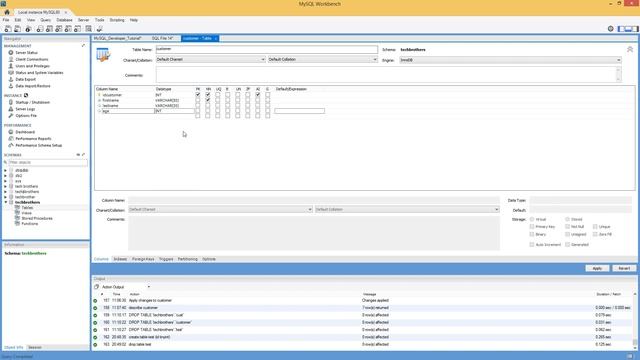Screen dimensions: 640x360
Task: Open Startup / Shutdown in the navigator
Action: pos(32,102)
